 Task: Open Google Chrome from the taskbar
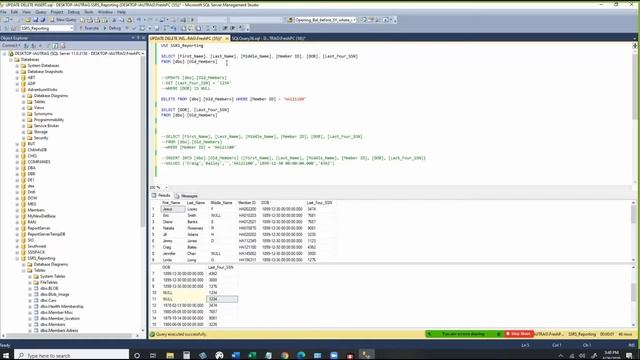click(x=284, y=356)
